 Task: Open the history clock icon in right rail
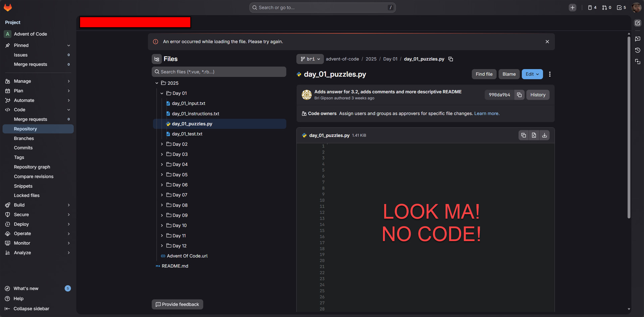(638, 50)
